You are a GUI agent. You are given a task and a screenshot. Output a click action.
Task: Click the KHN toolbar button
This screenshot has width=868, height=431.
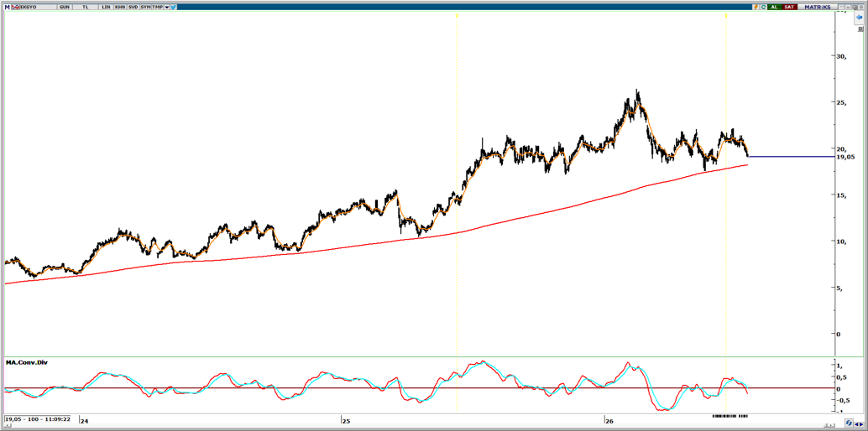tap(119, 8)
